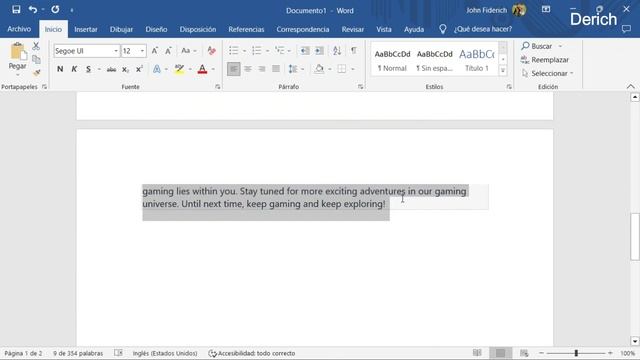The image size is (640, 360).
Task: Switch to the Read Mode view icon
Action: point(477,353)
